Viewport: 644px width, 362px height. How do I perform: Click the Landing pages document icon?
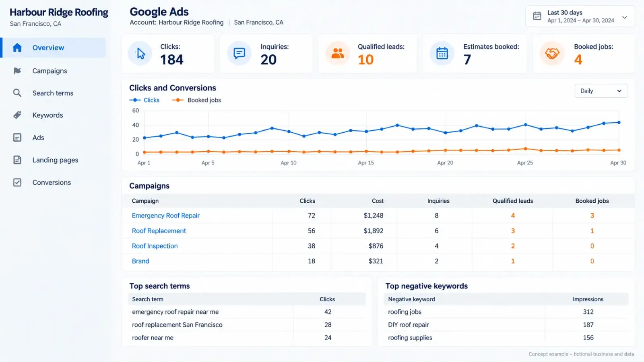17,160
